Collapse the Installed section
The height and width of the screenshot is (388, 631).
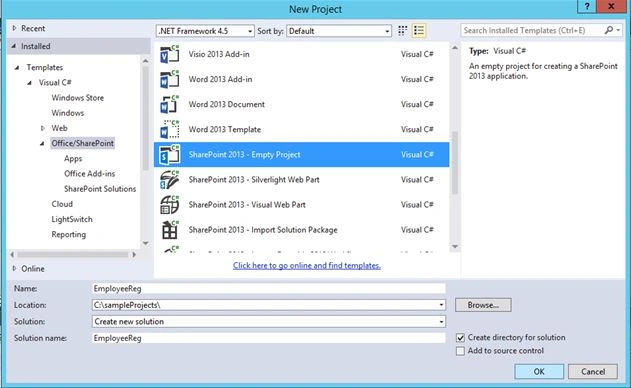click(x=14, y=46)
